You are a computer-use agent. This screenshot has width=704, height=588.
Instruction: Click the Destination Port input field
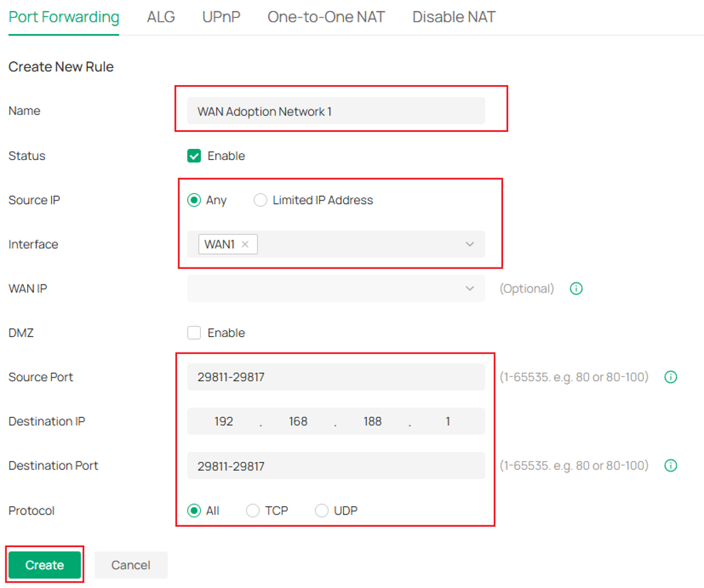coord(336,465)
